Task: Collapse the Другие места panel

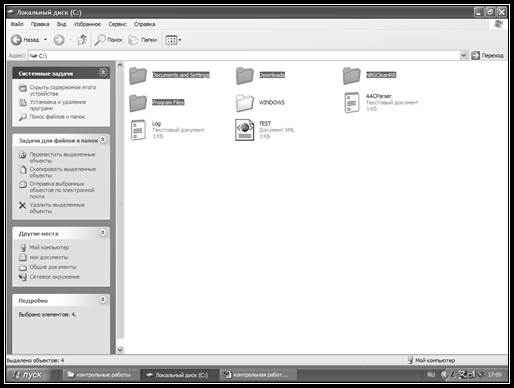Action: coord(103,233)
